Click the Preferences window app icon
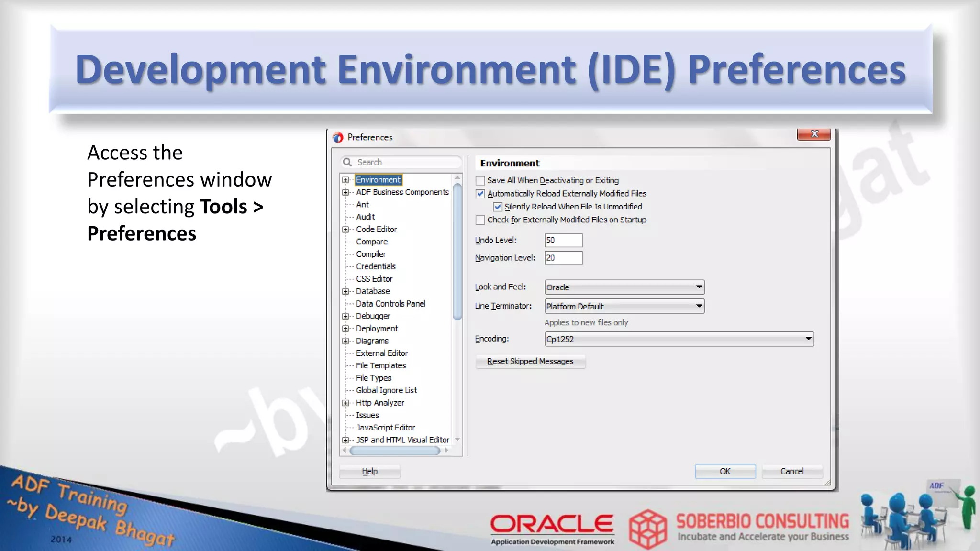Screen dimensions: 980x551 tap(338, 138)
